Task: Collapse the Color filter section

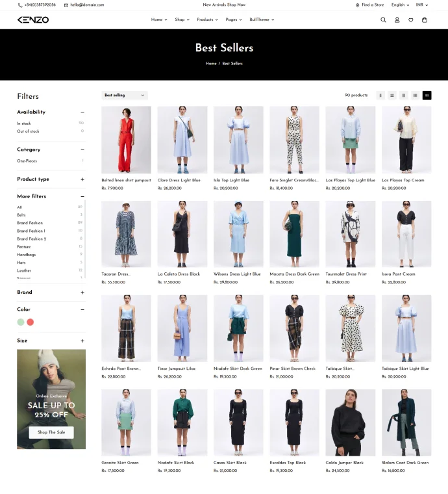Action: [82, 309]
